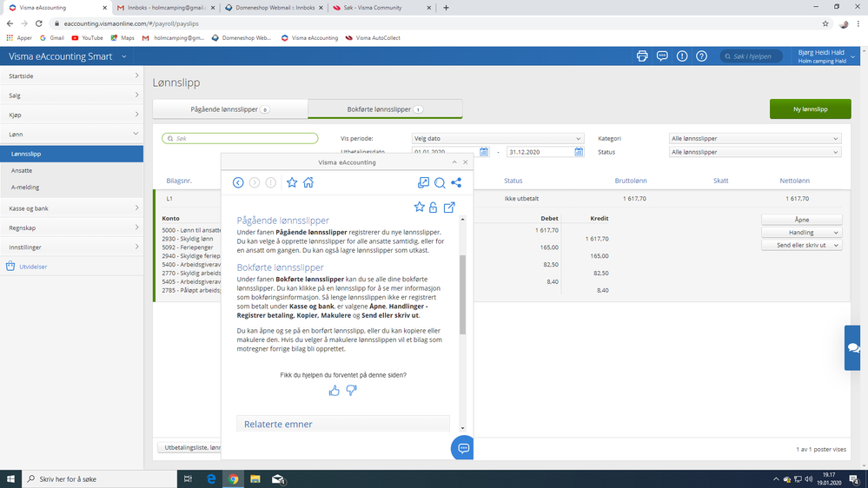Viewport: 868px width, 488px height.
Task: Click the help panel vertical scrollbar
Action: (463, 294)
